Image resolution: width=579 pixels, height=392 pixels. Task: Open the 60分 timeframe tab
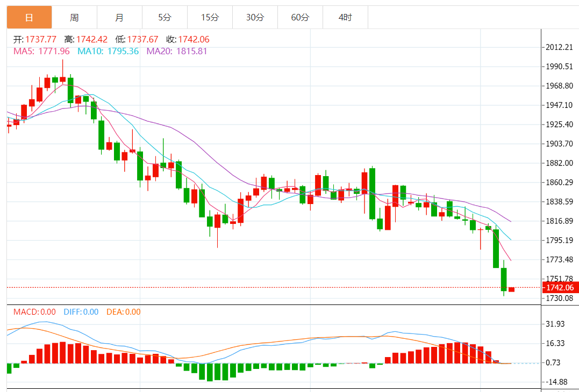(x=300, y=17)
